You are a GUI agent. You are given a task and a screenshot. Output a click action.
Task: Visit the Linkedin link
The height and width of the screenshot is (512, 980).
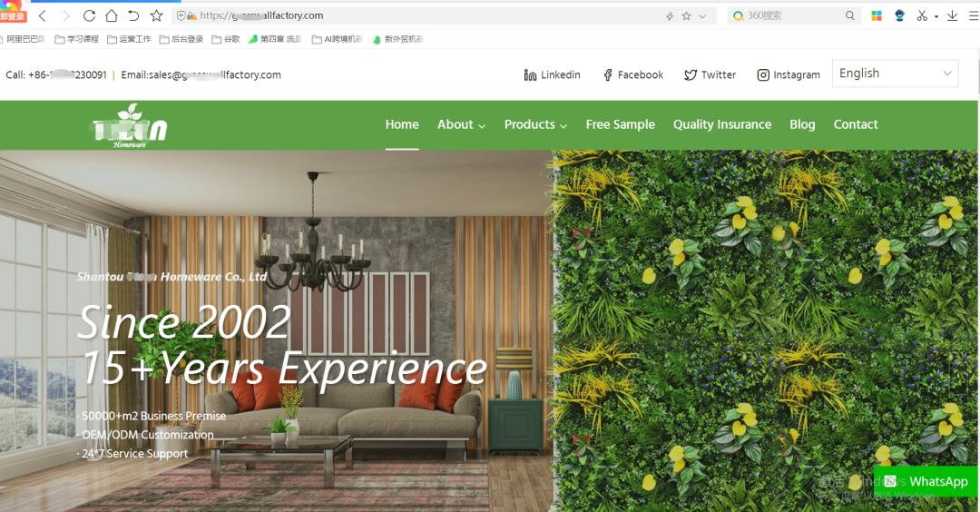click(x=552, y=75)
